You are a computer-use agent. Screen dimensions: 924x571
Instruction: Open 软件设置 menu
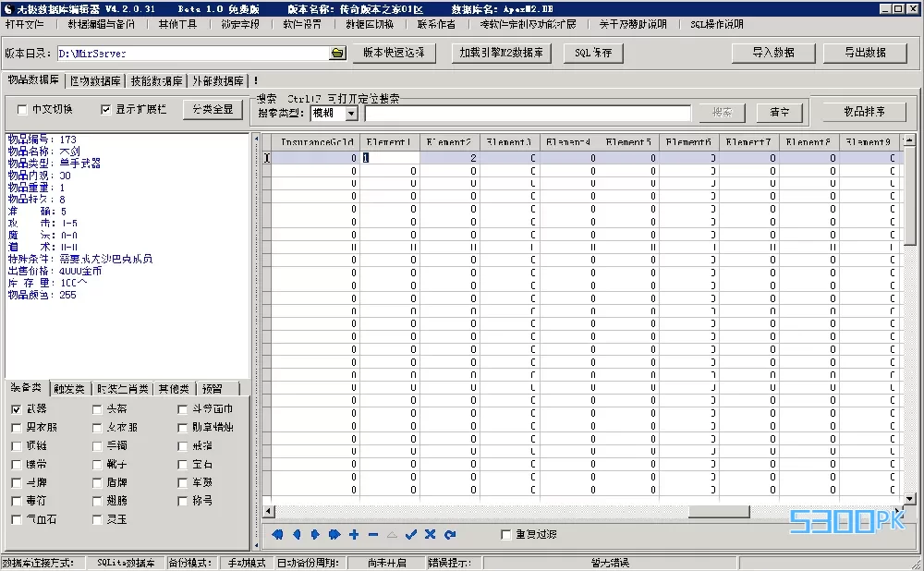(302, 24)
